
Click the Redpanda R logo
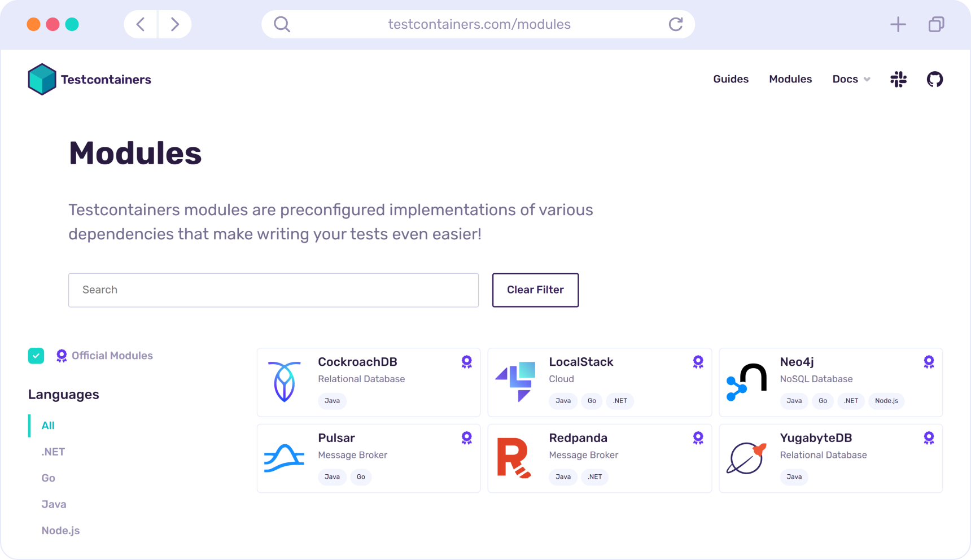point(514,458)
